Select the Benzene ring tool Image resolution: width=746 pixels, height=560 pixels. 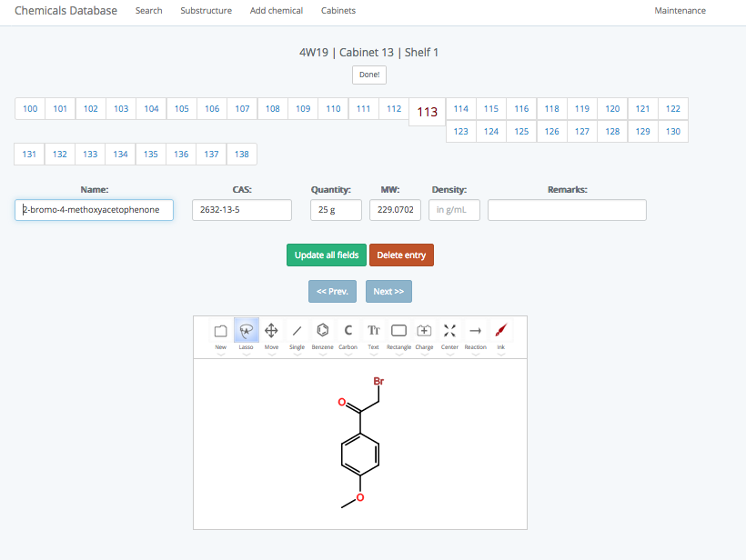(x=322, y=331)
